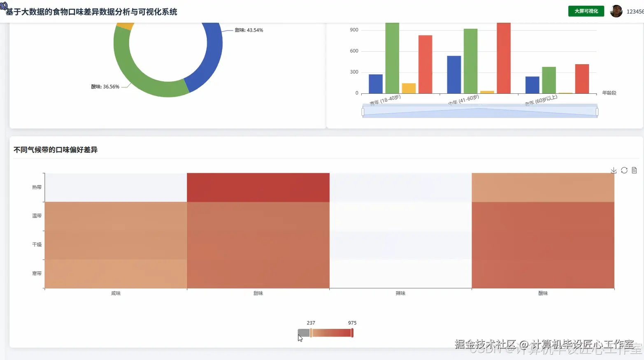Click the green bar in 中年 (41-60岁) group
Image resolution: width=644 pixels, height=360 pixels.
click(471, 61)
